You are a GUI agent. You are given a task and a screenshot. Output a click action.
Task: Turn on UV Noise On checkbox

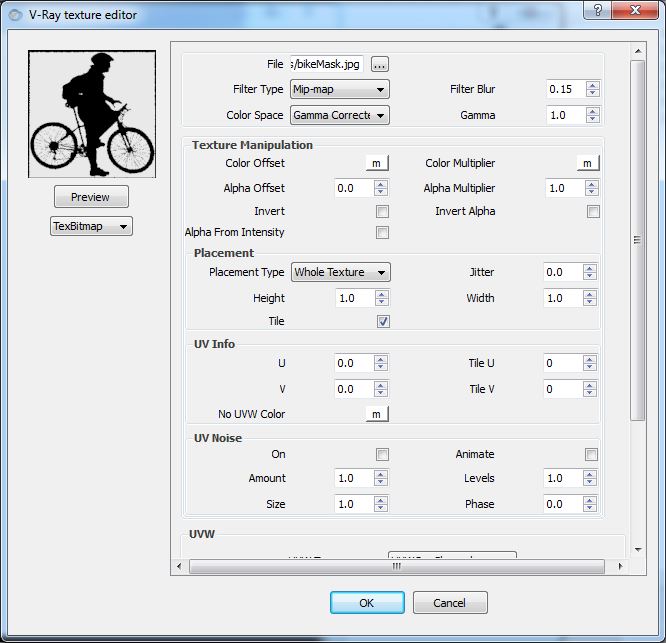pos(382,454)
